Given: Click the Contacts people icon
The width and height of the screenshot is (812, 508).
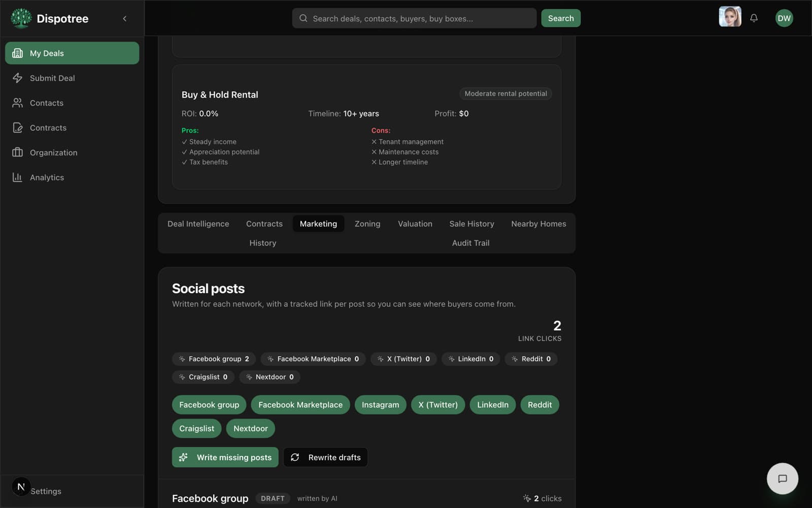Looking at the screenshot, I should pyautogui.click(x=18, y=103).
